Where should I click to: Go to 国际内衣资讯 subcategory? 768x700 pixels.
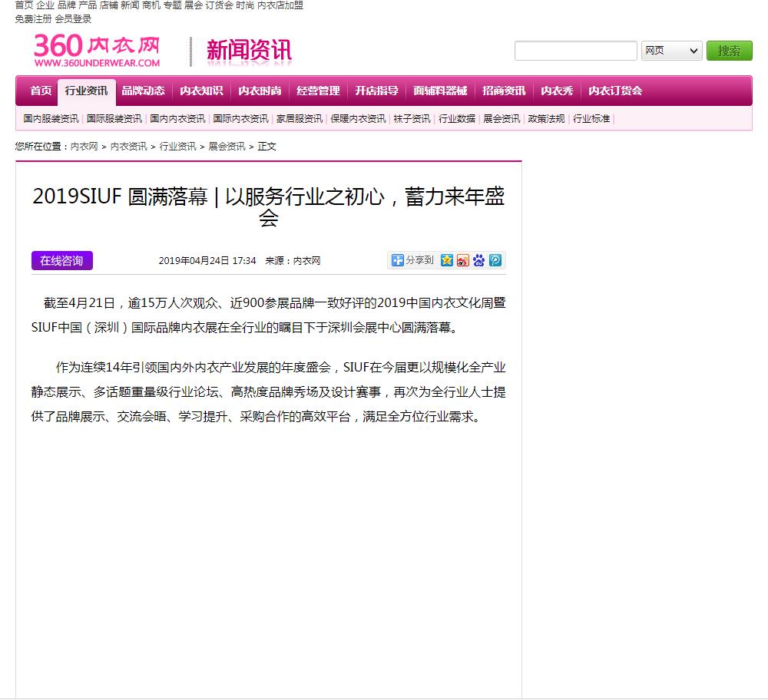(240, 119)
